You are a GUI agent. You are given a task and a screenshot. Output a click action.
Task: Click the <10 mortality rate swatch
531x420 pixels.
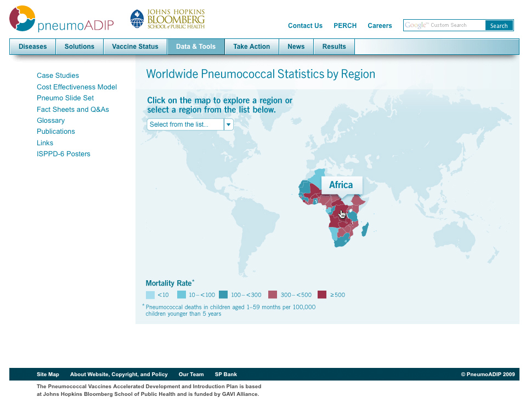coord(150,295)
